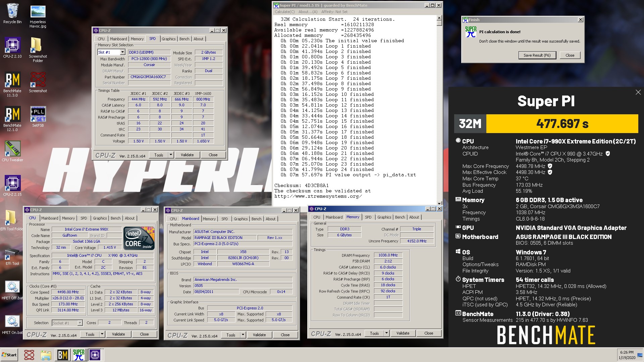Click the 477.697 s result bar

click(562, 124)
